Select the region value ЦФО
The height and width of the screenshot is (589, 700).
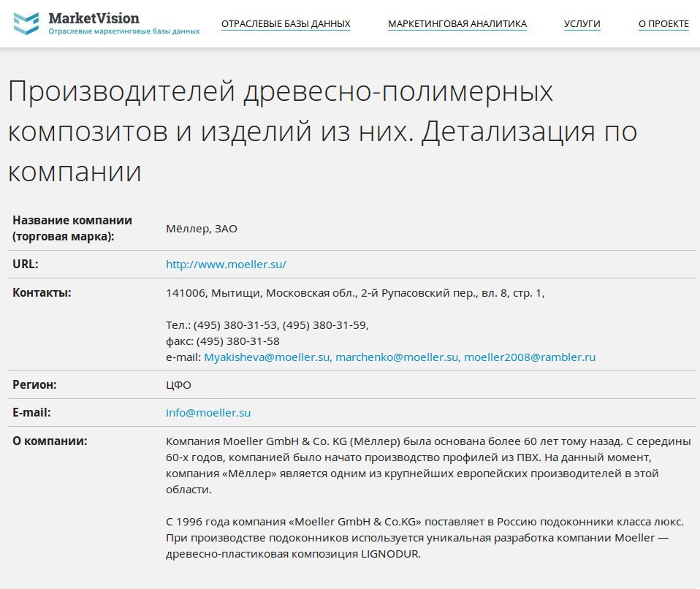(178, 385)
